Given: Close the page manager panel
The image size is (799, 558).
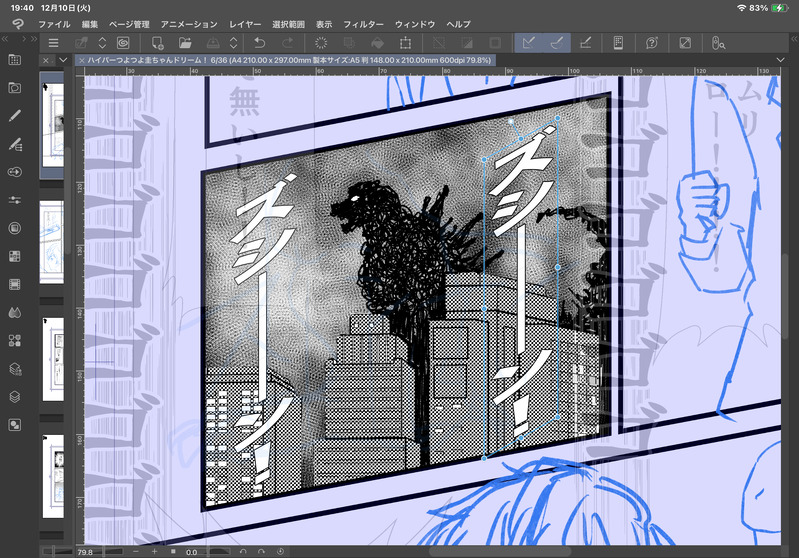Looking at the screenshot, I should 46,60.
